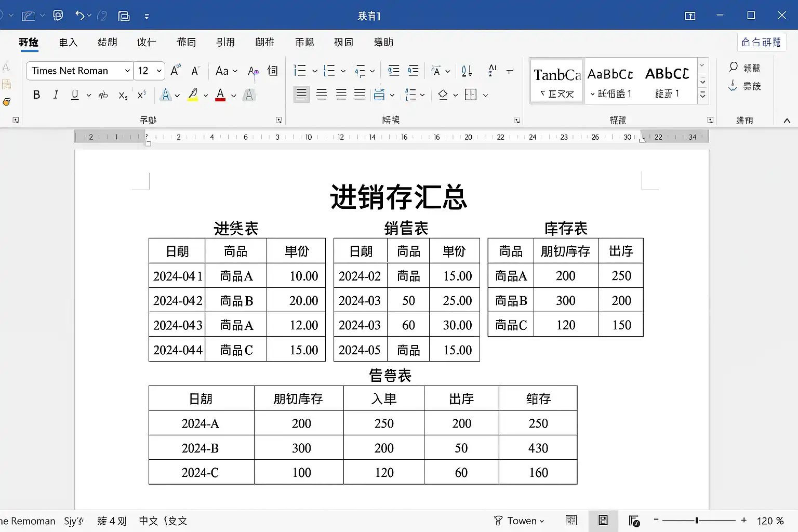The width and height of the screenshot is (798, 532).
Task: Click the paragraph shading paint bucket icon
Action: click(443, 95)
